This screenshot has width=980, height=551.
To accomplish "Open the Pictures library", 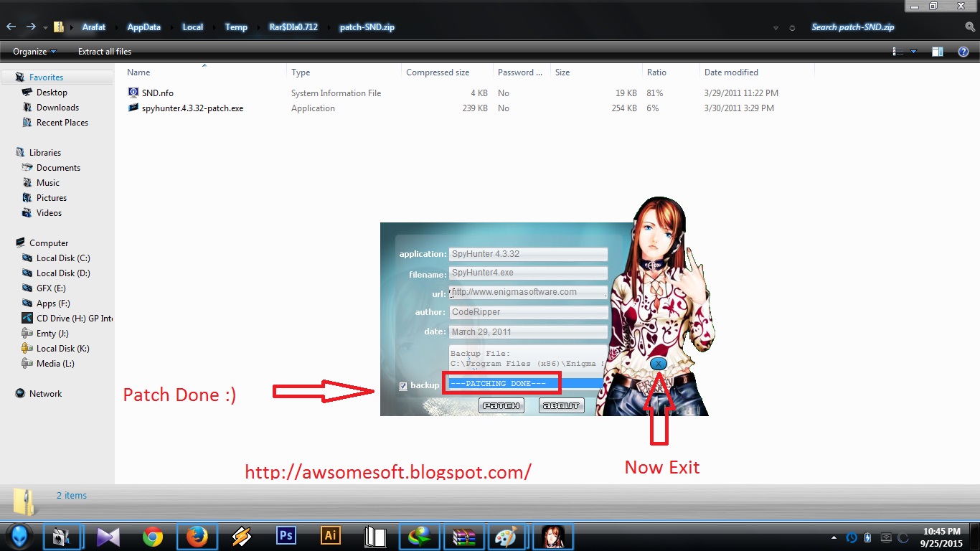I will click(52, 198).
